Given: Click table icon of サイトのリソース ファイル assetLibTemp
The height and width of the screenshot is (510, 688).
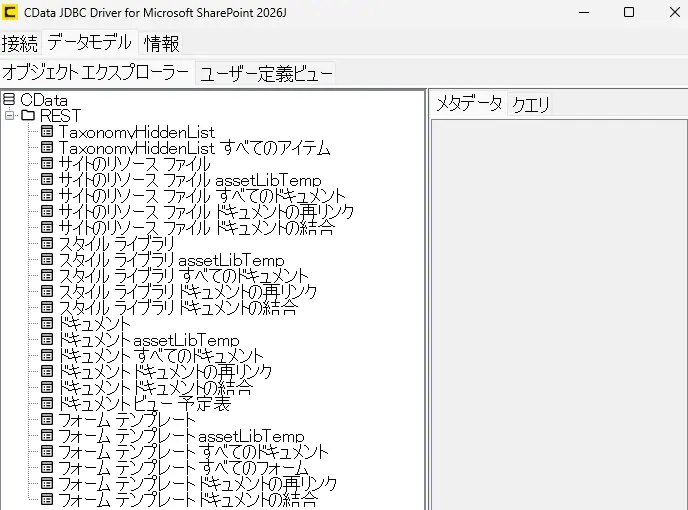Looking at the screenshot, I should click(47, 179).
